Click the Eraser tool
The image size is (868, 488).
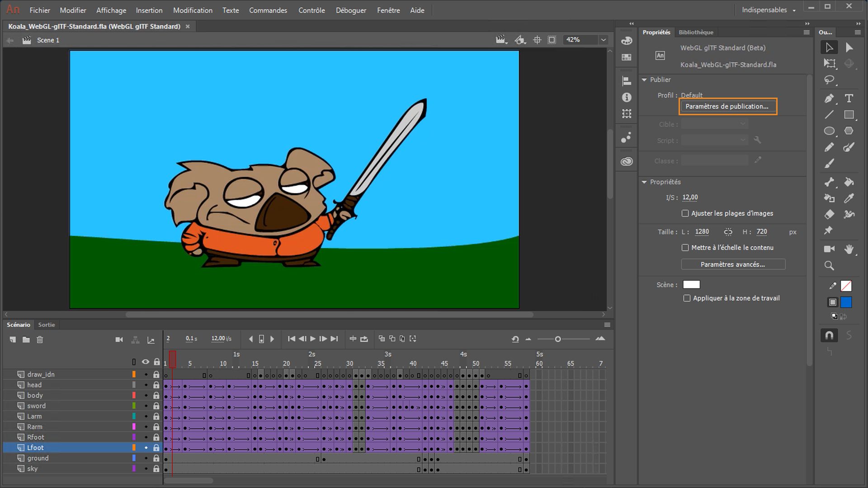click(x=829, y=214)
